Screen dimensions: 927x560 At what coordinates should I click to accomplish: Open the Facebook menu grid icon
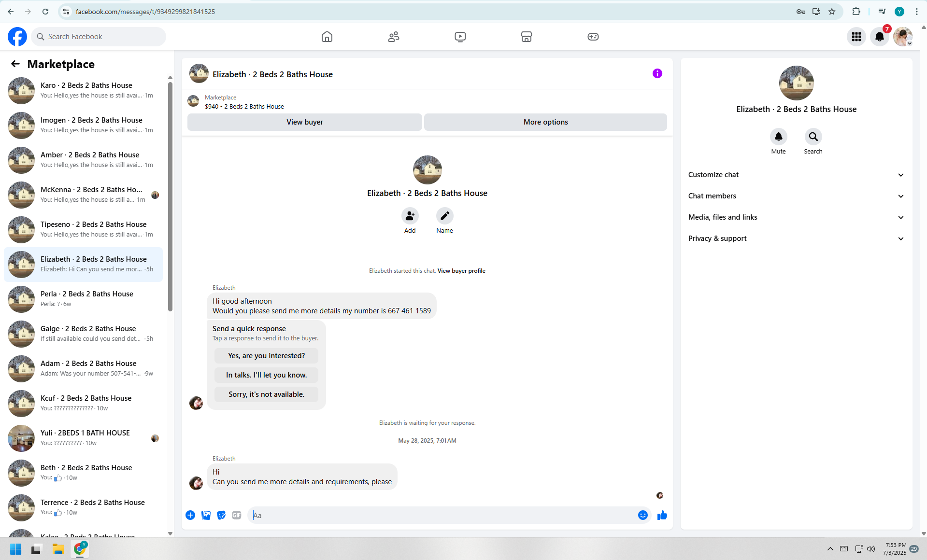point(856,37)
